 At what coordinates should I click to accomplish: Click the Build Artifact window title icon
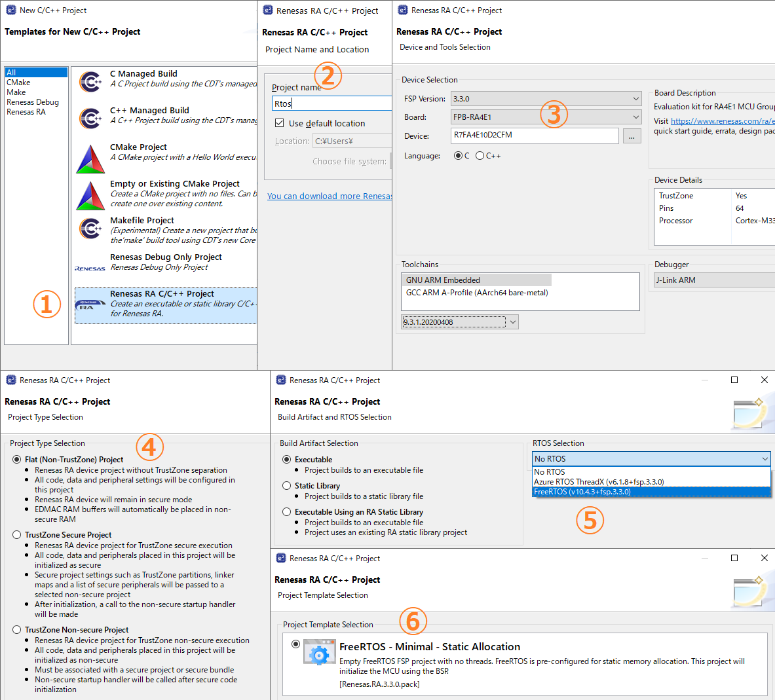point(281,380)
